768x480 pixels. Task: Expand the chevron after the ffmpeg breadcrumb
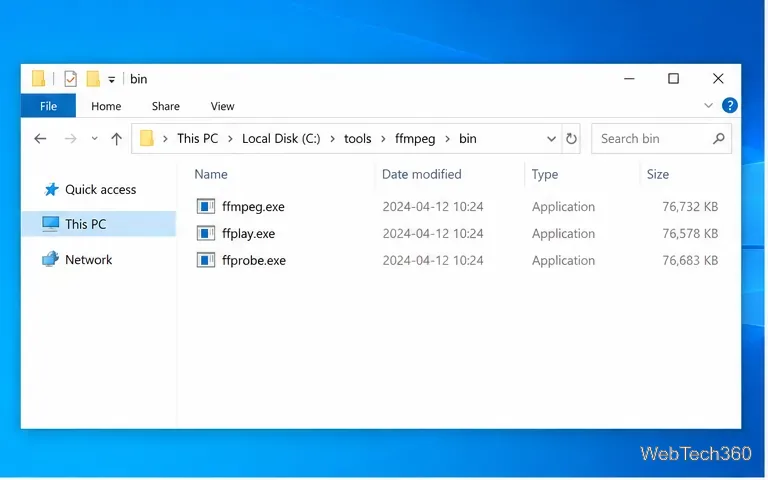pyautogui.click(x=448, y=139)
